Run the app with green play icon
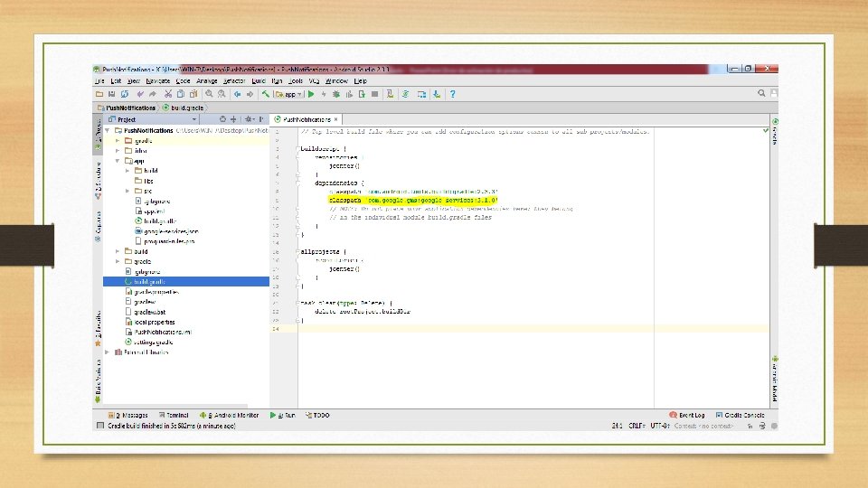Screen dimensions: 868x488 click(x=311, y=95)
